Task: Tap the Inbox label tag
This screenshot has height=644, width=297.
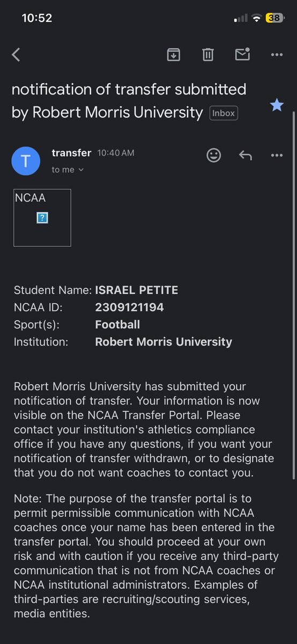Action: pyautogui.click(x=224, y=113)
